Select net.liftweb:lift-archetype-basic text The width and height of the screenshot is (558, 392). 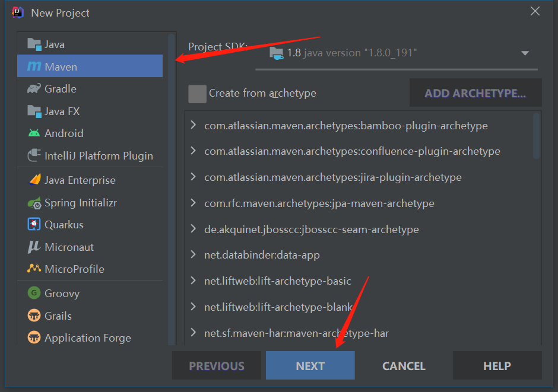point(278,281)
